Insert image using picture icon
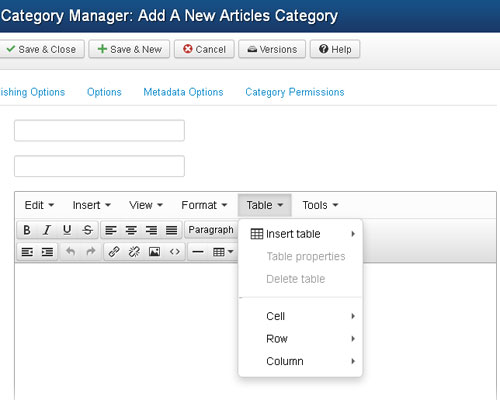Image resolution: width=500 pixels, height=400 pixels. [154, 252]
